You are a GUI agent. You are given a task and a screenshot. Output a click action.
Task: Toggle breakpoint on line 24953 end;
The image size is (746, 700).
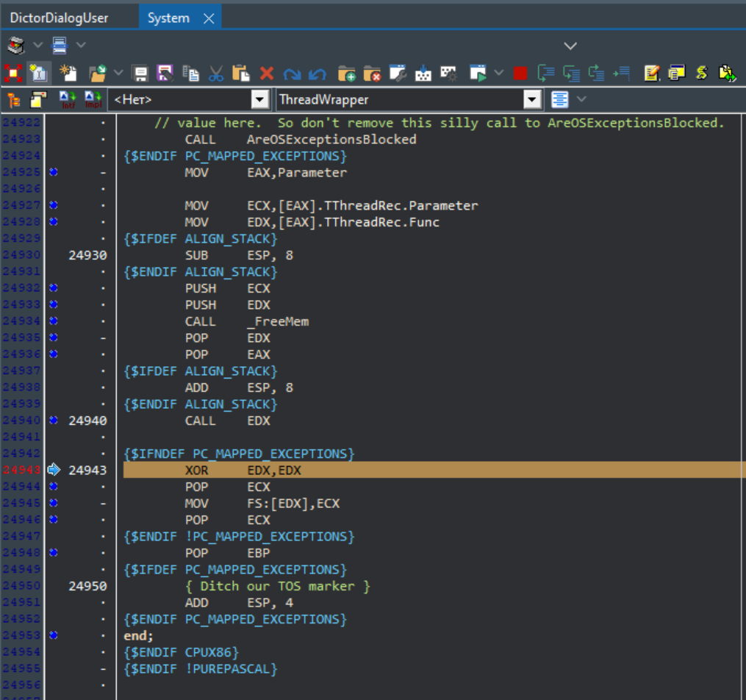(54, 635)
